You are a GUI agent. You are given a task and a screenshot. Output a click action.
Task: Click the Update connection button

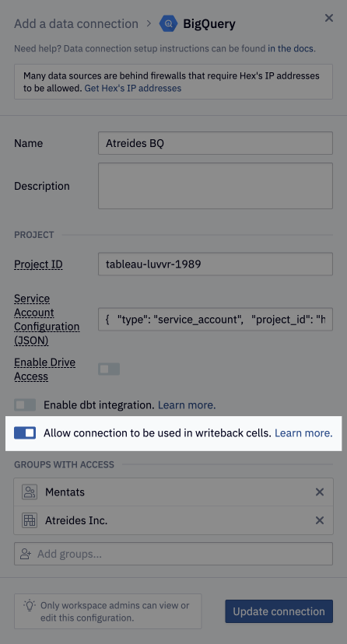tap(279, 611)
